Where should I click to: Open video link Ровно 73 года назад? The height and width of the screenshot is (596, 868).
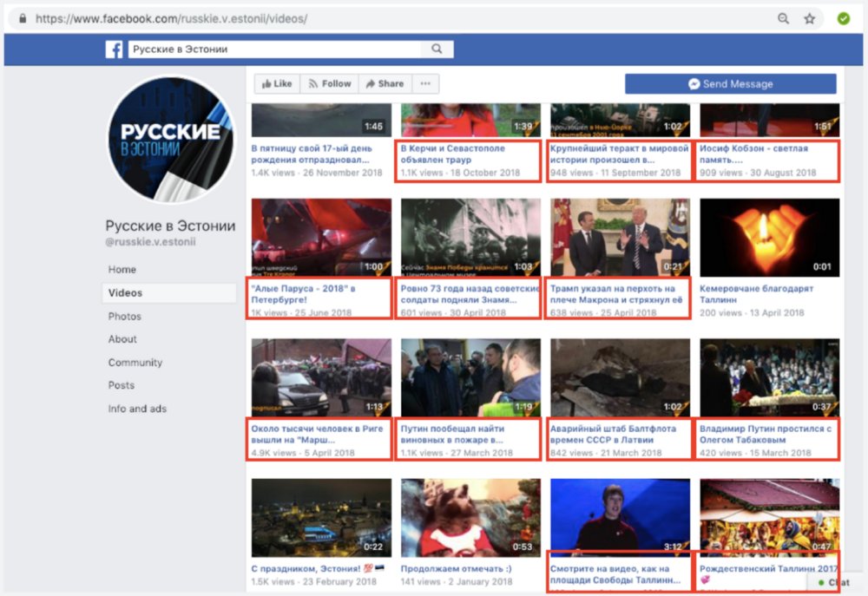coord(470,294)
